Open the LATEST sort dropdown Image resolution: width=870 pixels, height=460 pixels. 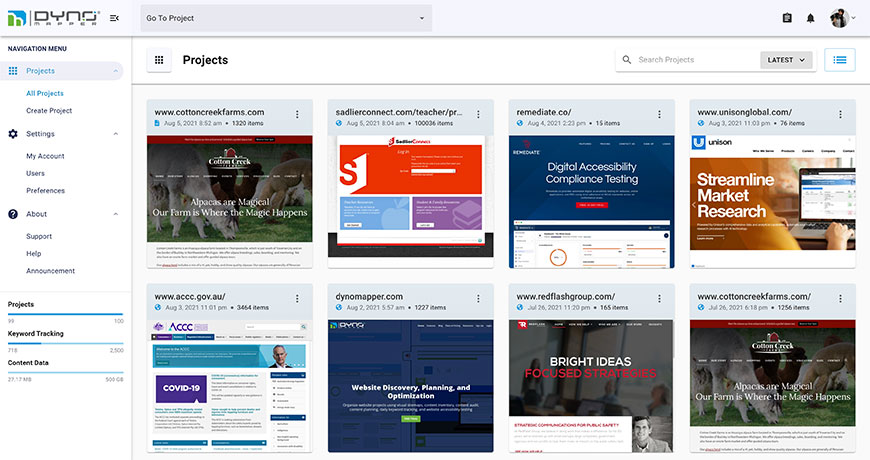786,60
